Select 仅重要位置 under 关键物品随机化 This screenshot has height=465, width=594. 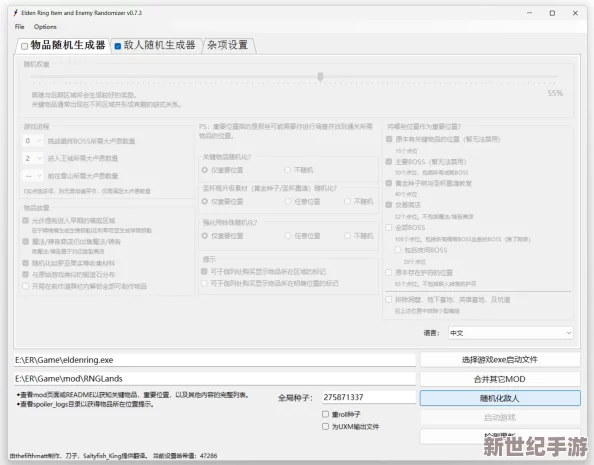pos(205,170)
